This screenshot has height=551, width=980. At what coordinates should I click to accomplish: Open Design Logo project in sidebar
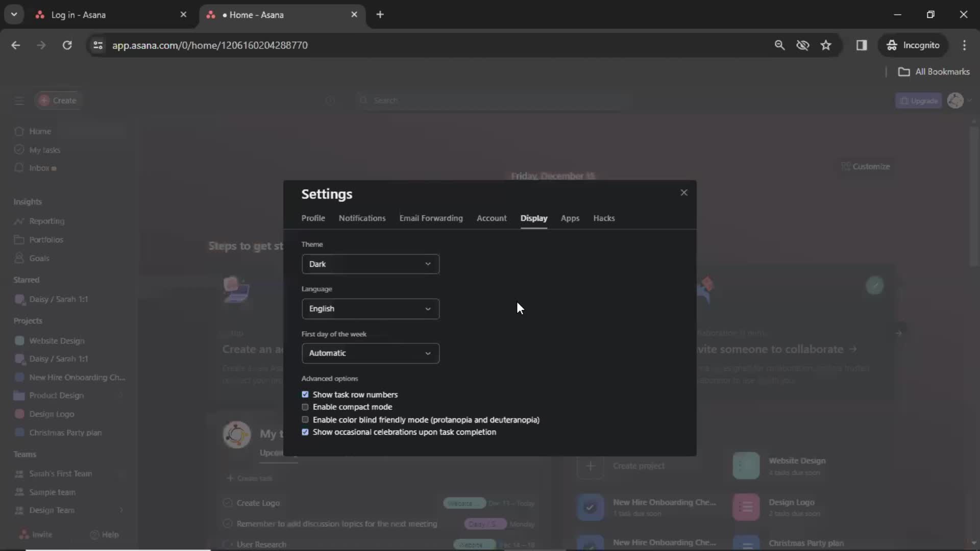52,414
